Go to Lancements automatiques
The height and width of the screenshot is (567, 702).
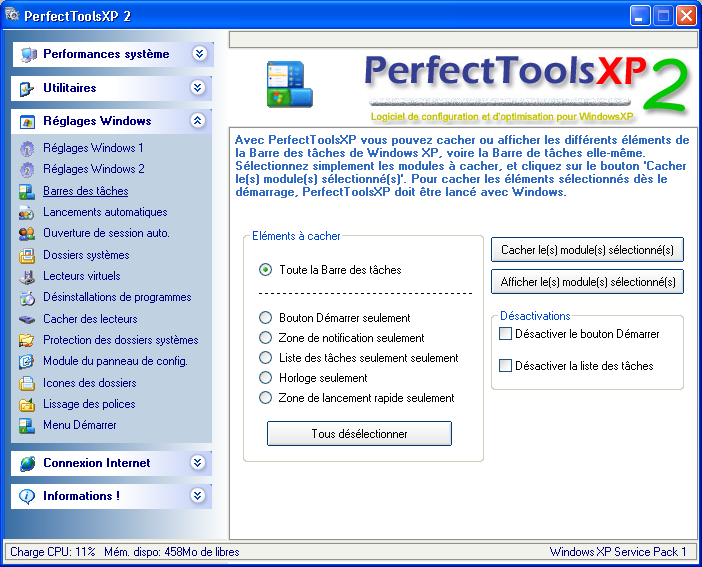pos(105,212)
